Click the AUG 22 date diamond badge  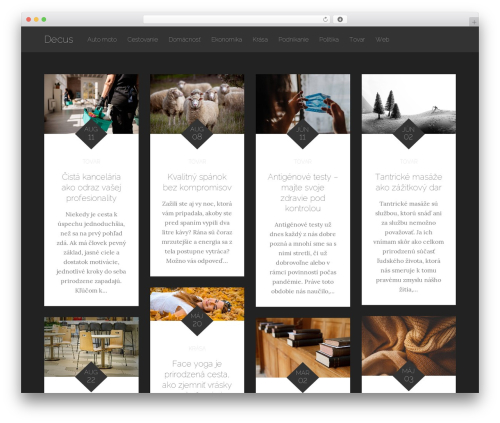pyautogui.click(x=91, y=376)
